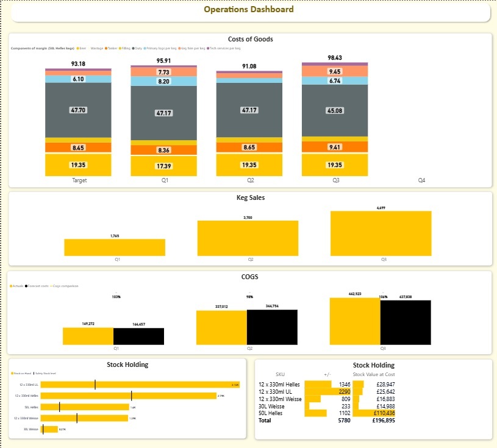Sort by the Stock Value at Cost header
The width and height of the screenshot is (497, 448).
coord(374,374)
